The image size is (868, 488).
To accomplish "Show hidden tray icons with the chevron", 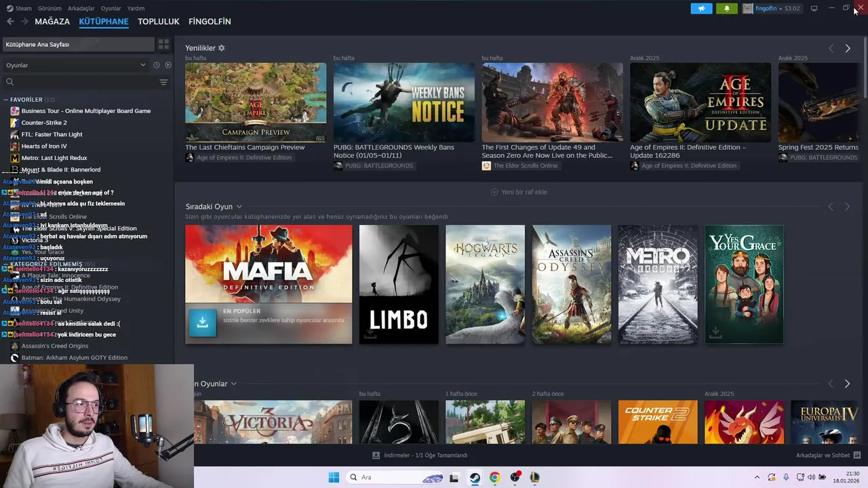I will click(x=757, y=477).
